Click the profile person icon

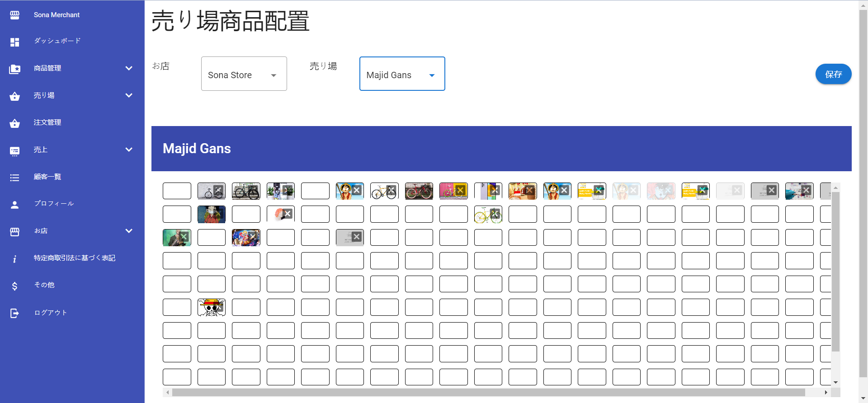(x=14, y=205)
